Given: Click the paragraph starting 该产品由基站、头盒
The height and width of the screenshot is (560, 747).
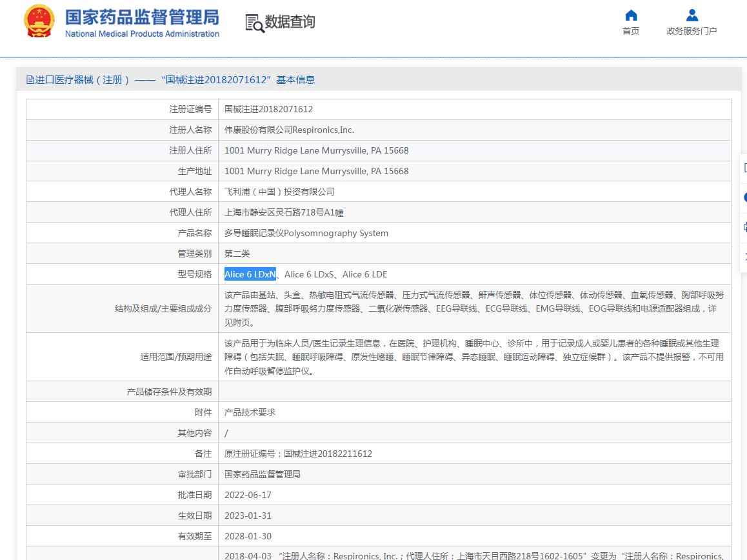Looking at the screenshot, I should coord(474,309).
